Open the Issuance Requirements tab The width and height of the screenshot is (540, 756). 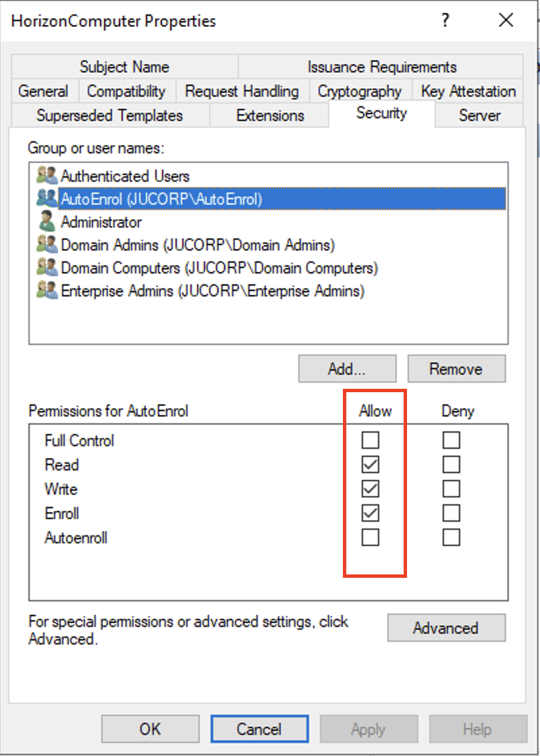tap(381, 67)
